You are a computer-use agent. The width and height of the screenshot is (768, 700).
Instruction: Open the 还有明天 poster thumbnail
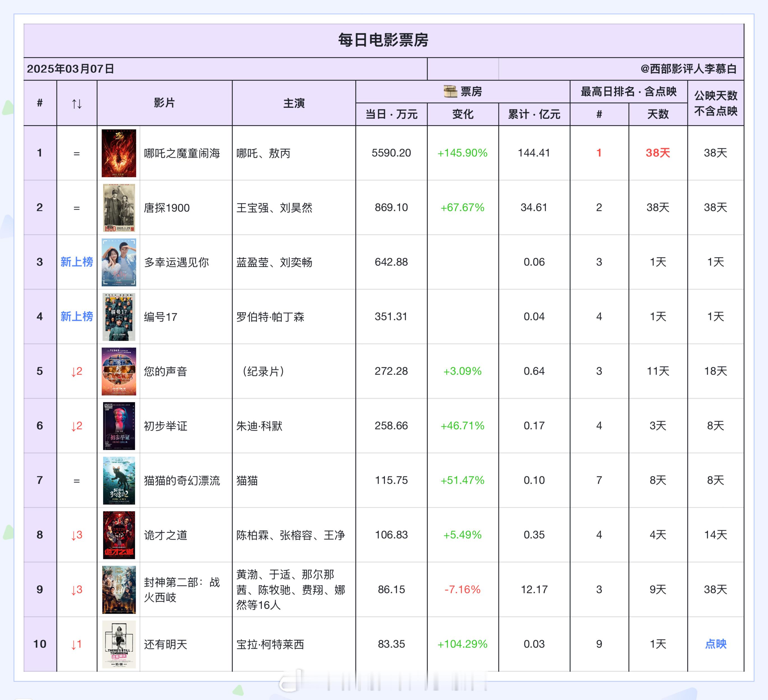tap(119, 644)
